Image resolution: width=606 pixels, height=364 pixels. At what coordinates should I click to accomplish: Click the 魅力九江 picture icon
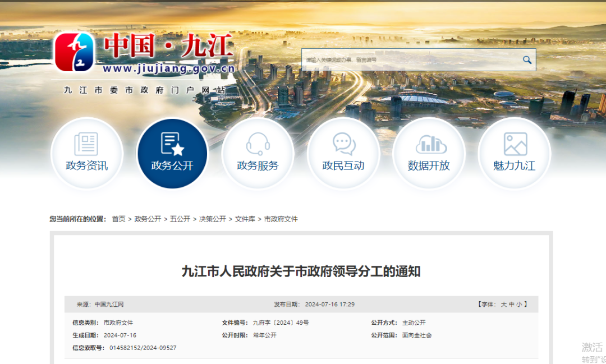(x=515, y=144)
